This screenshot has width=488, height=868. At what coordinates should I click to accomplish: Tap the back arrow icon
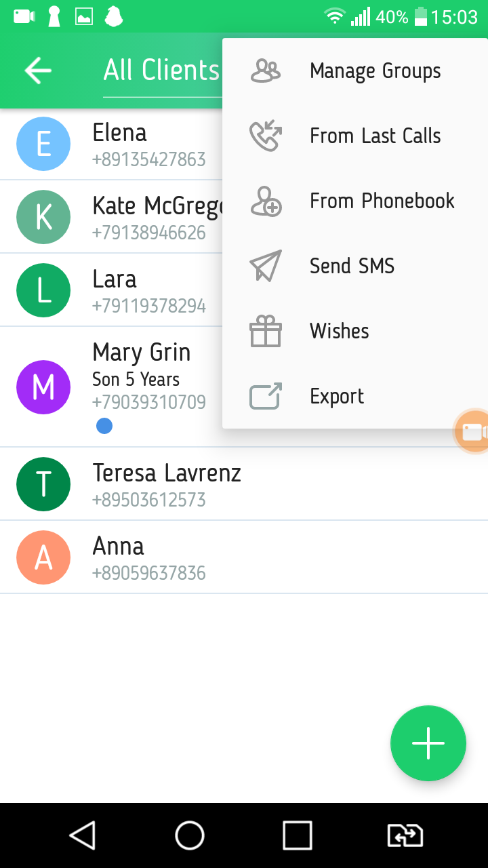point(38,71)
